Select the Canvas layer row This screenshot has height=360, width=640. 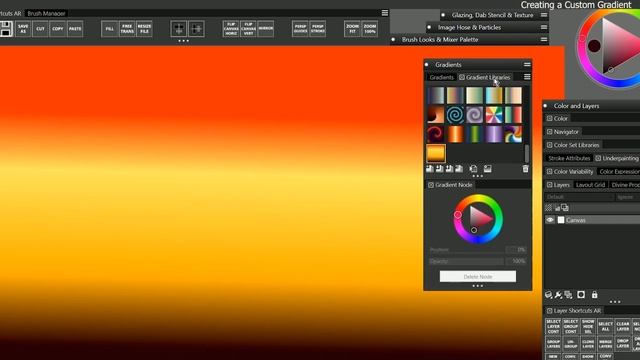(593, 220)
